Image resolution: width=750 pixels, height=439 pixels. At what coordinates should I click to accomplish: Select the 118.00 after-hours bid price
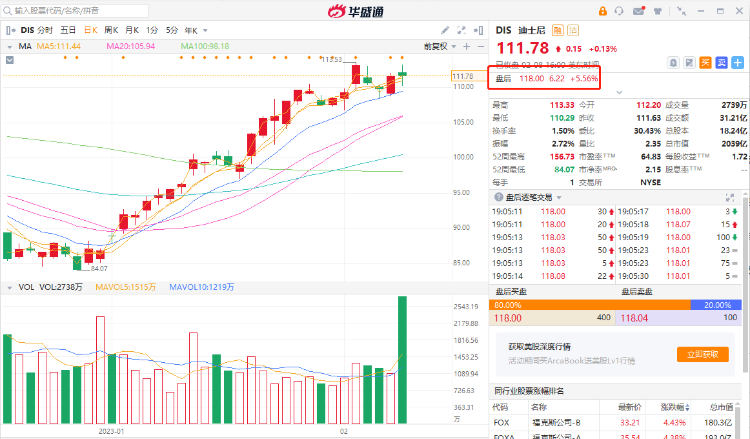[x=508, y=318]
